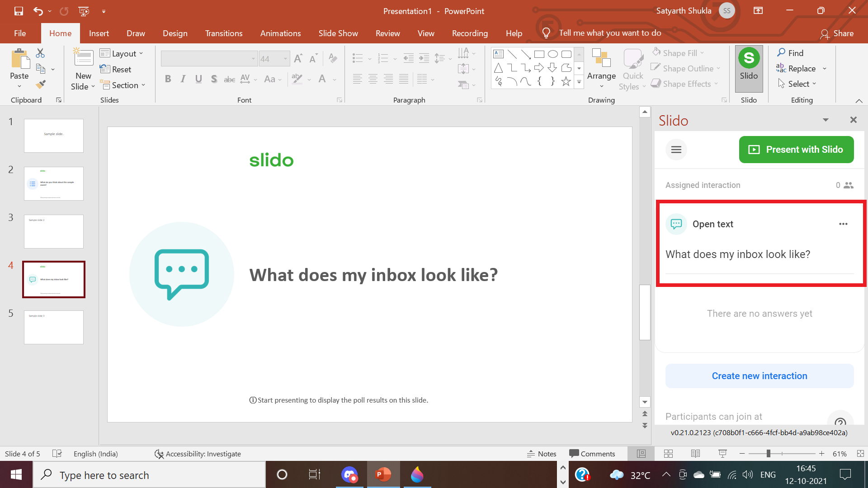Screen dimensions: 868x488
Task: Click the Present with Slido button
Action: pyautogui.click(x=797, y=149)
